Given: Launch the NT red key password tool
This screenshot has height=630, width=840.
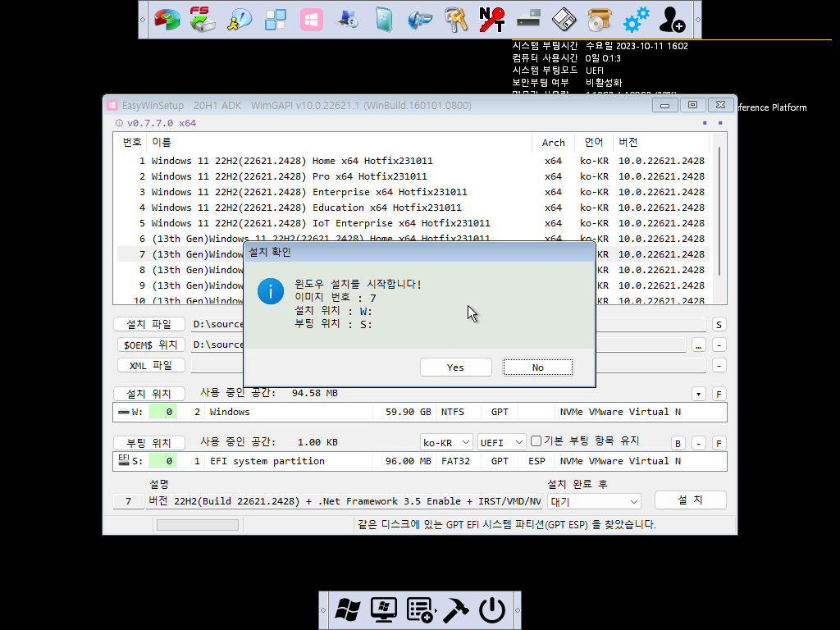Looking at the screenshot, I should click(x=492, y=20).
